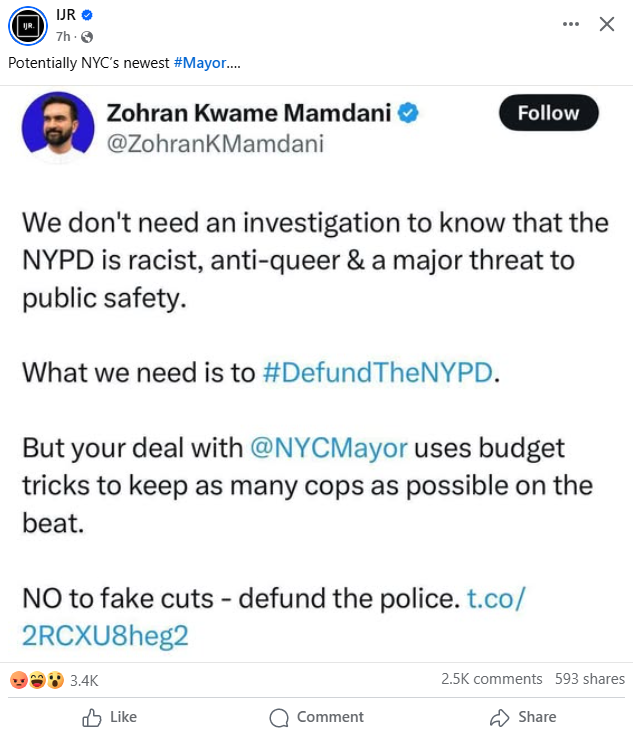This screenshot has height=732, width=633.
Task: Click the @NYCMayor mention
Action: (x=327, y=447)
